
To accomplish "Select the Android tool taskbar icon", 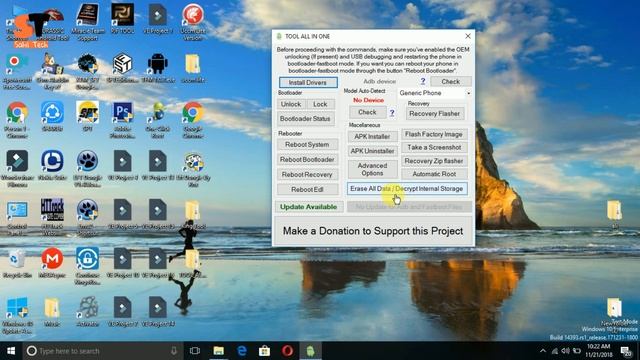I will [310, 351].
